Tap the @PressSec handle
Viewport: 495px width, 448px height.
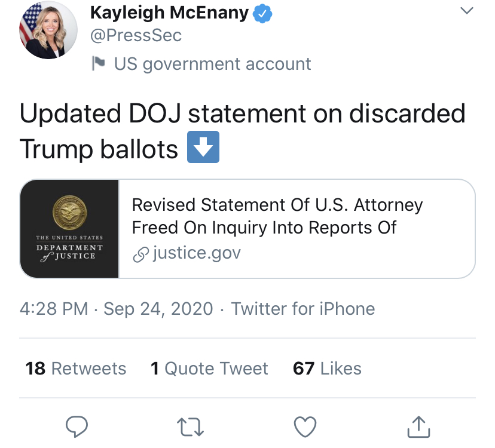pos(136,35)
